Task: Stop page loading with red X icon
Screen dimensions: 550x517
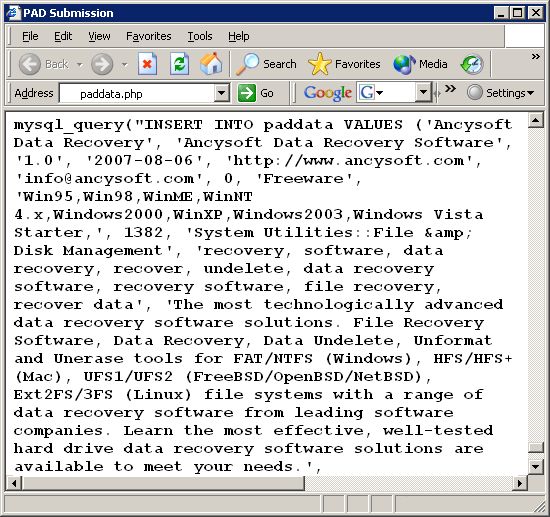Action: (147, 64)
